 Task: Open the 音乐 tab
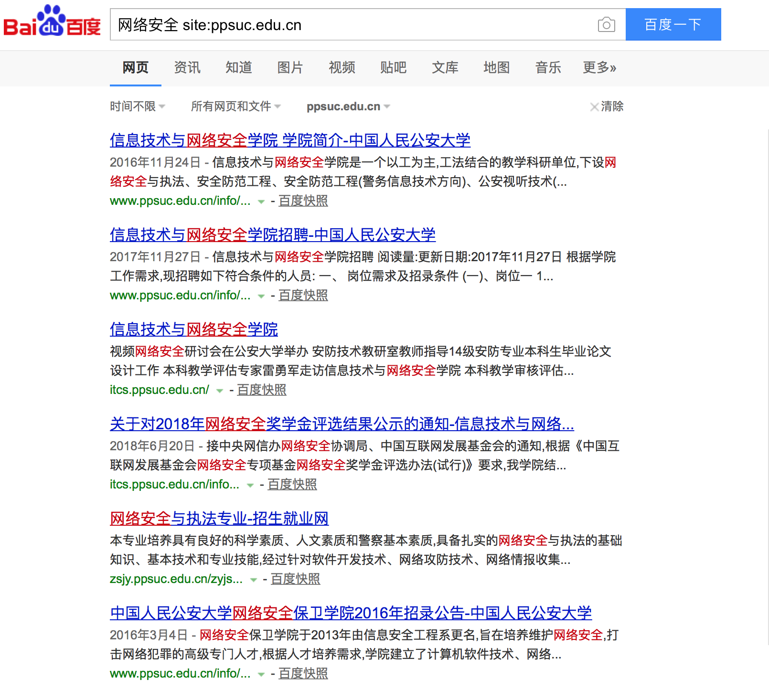point(548,67)
